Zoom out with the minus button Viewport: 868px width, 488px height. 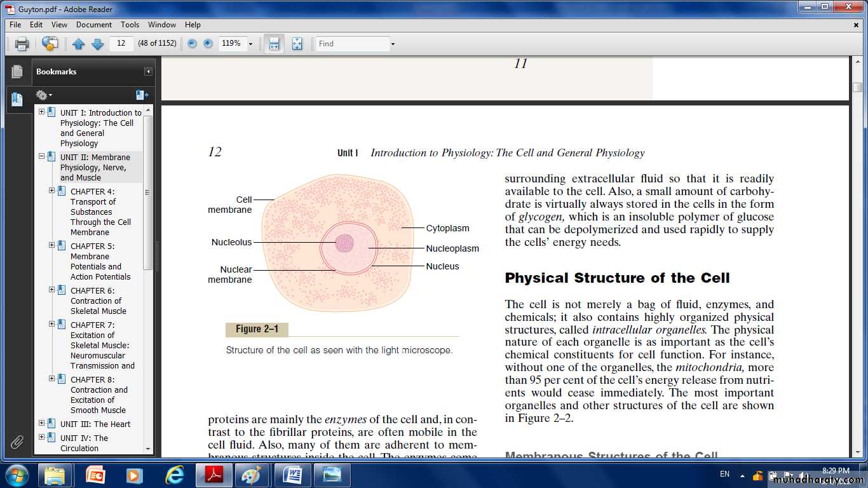tap(192, 44)
